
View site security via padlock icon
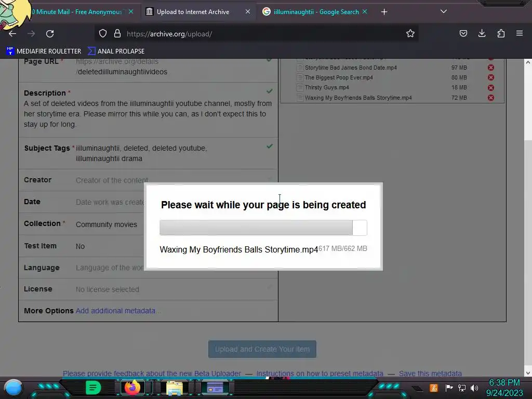coord(117,34)
